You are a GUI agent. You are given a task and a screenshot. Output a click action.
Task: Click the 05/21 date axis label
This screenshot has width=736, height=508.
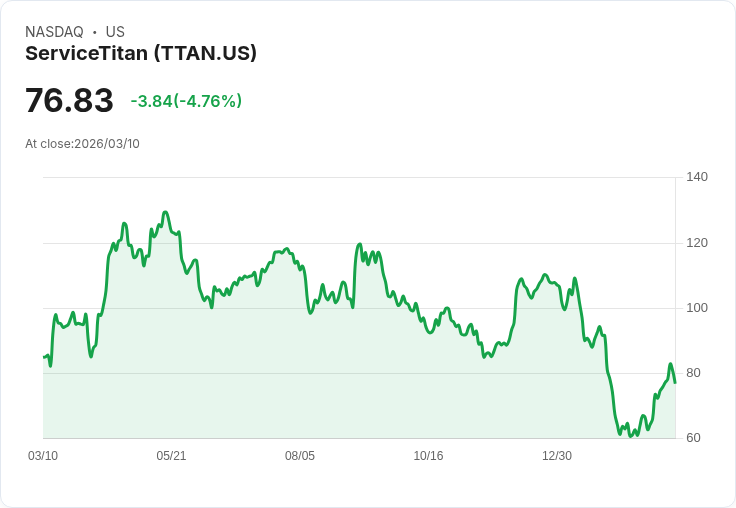pyautogui.click(x=171, y=456)
